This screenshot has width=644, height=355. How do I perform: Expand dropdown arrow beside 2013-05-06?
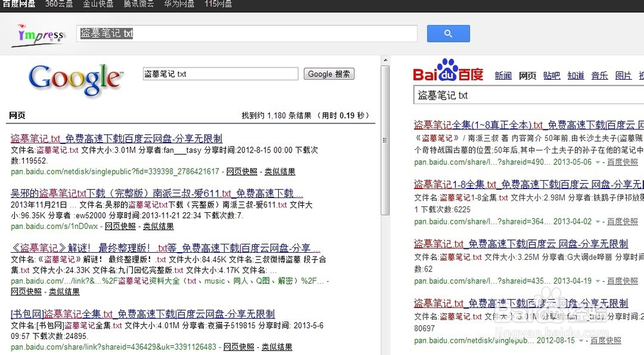tap(598, 162)
